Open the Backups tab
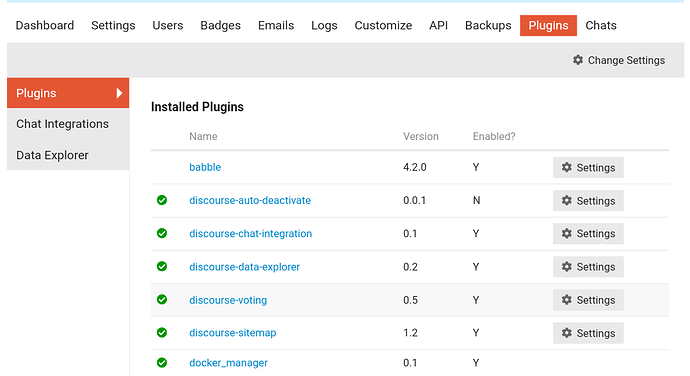This screenshot has height=376, width=690. (488, 26)
